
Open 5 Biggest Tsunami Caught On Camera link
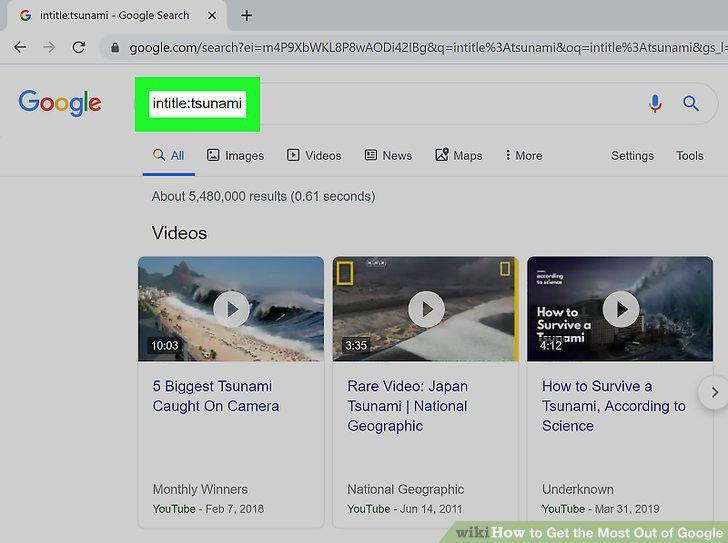coord(216,396)
